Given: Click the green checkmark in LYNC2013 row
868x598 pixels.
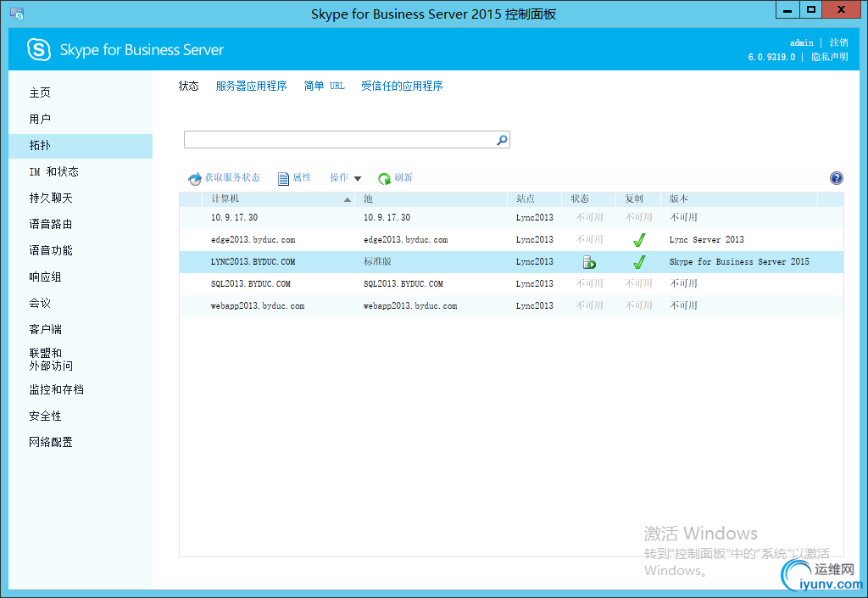Looking at the screenshot, I should [x=639, y=262].
